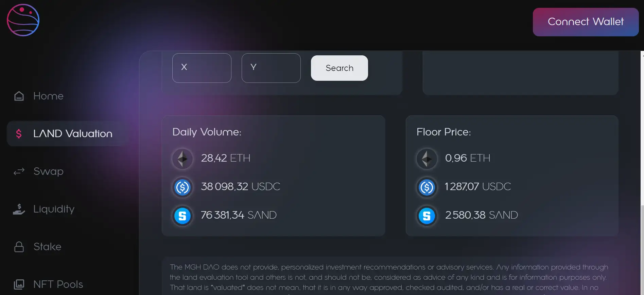644x295 pixels.
Task: Click the Liquidity hand-coin icon
Action: [19, 209]
